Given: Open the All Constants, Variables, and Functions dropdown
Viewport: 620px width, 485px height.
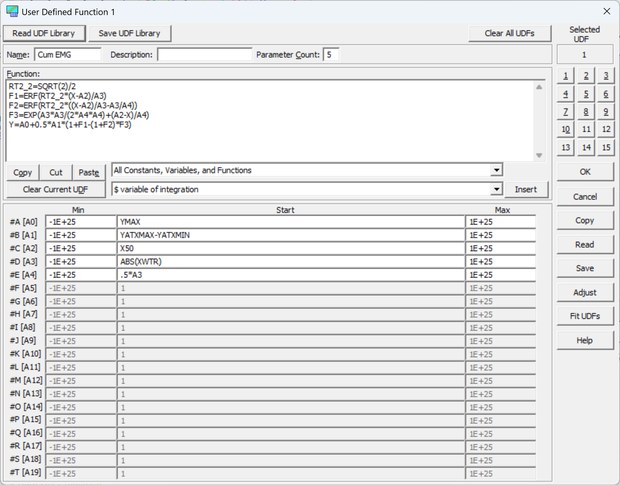Looking at the screenshot, I should pos(496,170).
